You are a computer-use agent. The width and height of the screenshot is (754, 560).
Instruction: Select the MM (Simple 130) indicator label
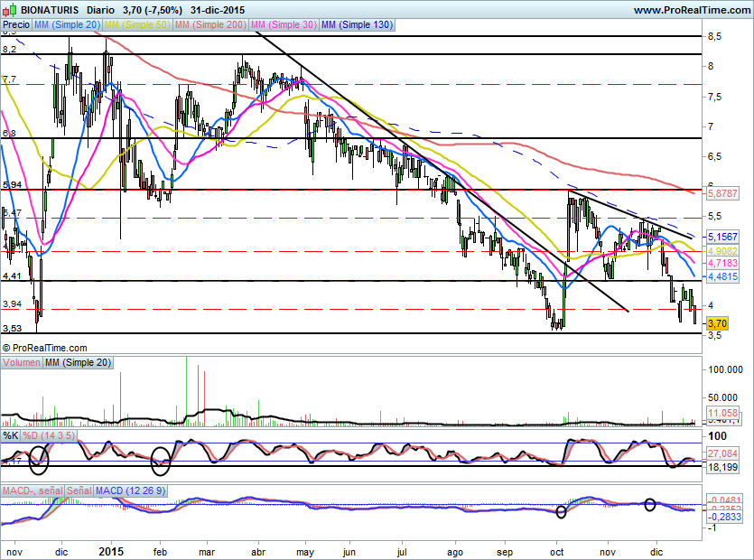click(357, 25)
